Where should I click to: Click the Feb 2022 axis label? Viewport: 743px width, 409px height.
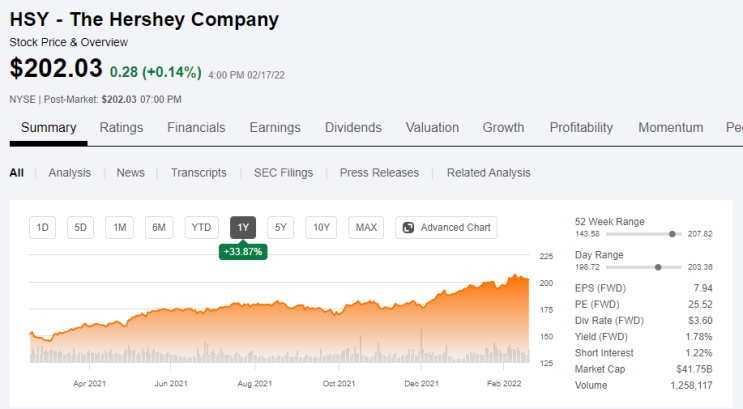[504, 383]
